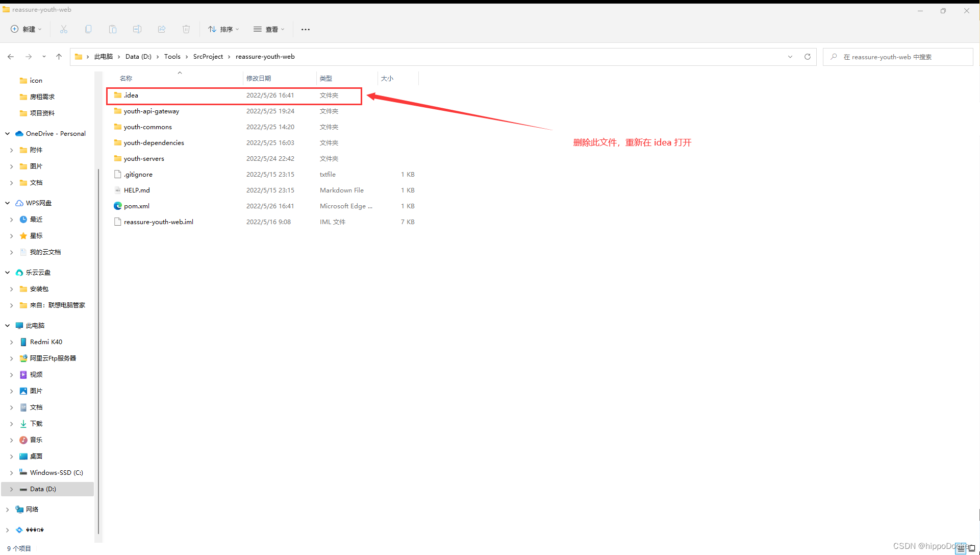Click the Delete trash can icon

pos(186,29)
